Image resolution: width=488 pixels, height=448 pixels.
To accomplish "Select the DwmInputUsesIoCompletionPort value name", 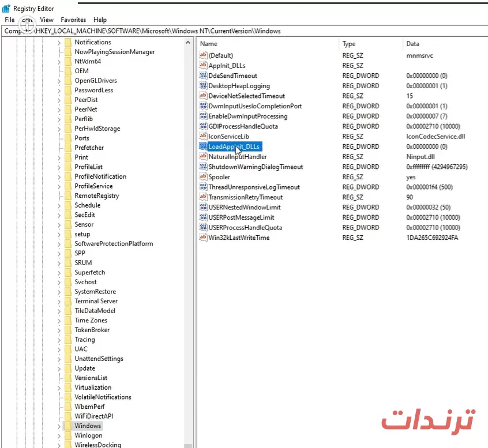I will tap(255, 106).
